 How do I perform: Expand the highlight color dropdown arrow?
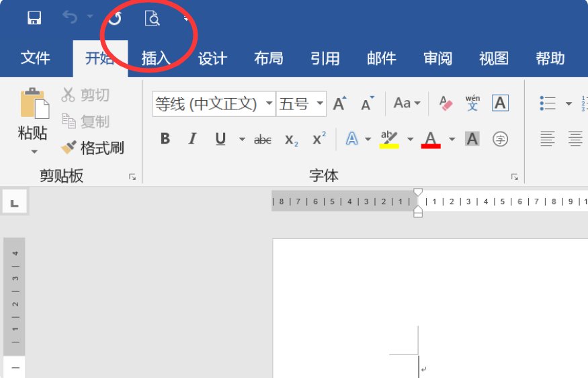coord(410,140)
